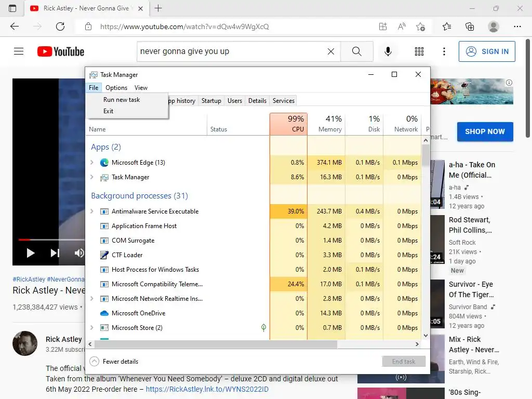Open RickAstley.lnk.to pre-order link
Screen dimensions: 532x399
pos(207,389)
